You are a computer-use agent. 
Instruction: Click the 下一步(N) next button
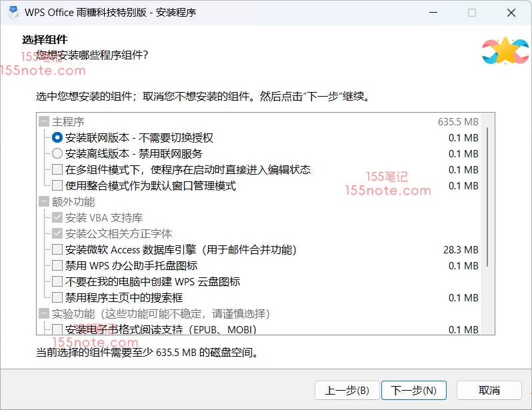click(413, 390)
